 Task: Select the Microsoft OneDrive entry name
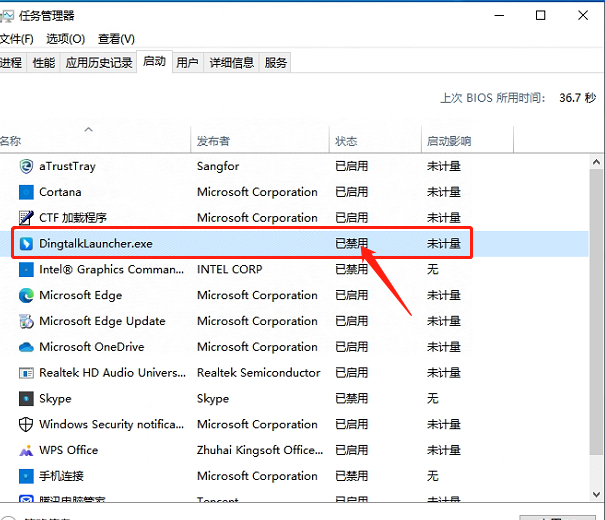92,347
